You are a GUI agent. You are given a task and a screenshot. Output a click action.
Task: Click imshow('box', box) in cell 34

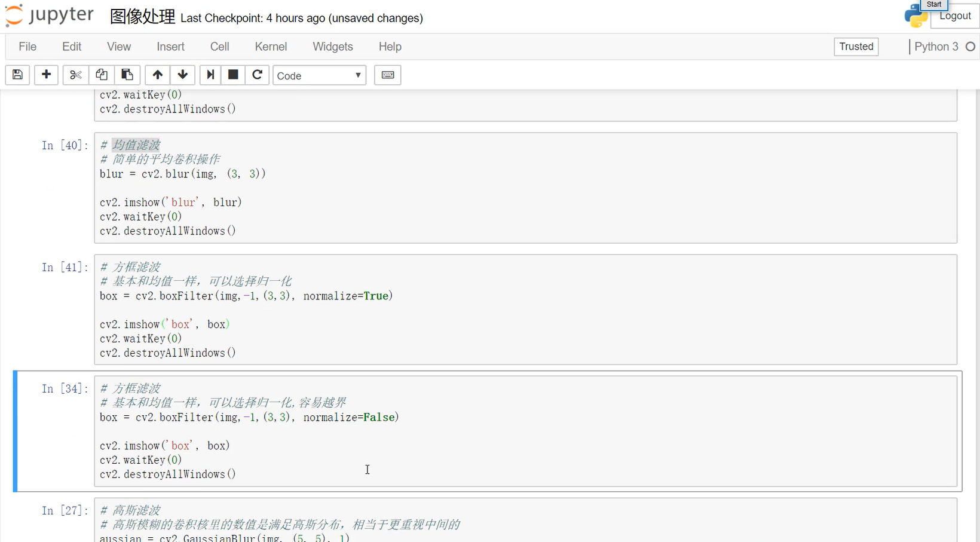165,446
